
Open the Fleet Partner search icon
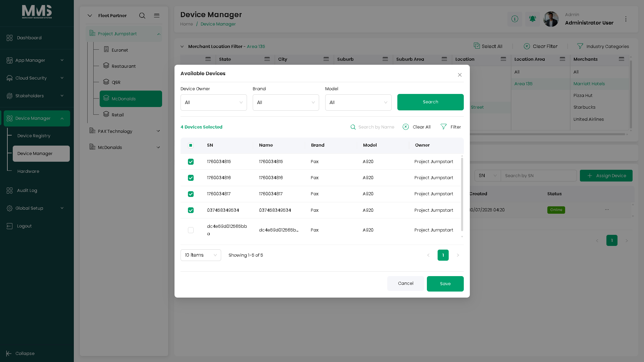(142, 16)
